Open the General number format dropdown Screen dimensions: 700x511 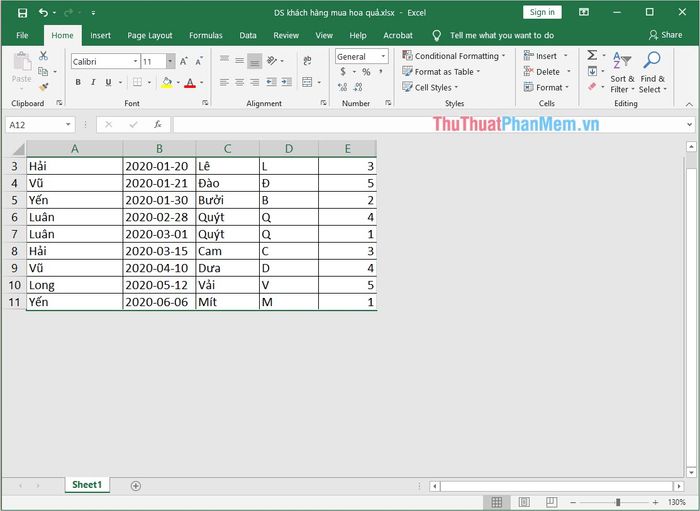pos(383,56)
